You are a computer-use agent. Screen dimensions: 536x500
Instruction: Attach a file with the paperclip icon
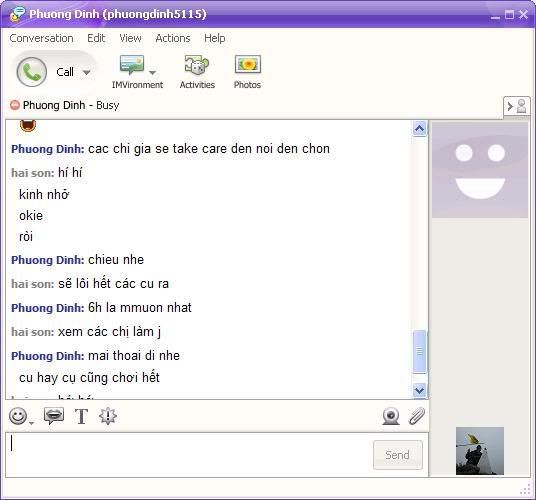417,416
